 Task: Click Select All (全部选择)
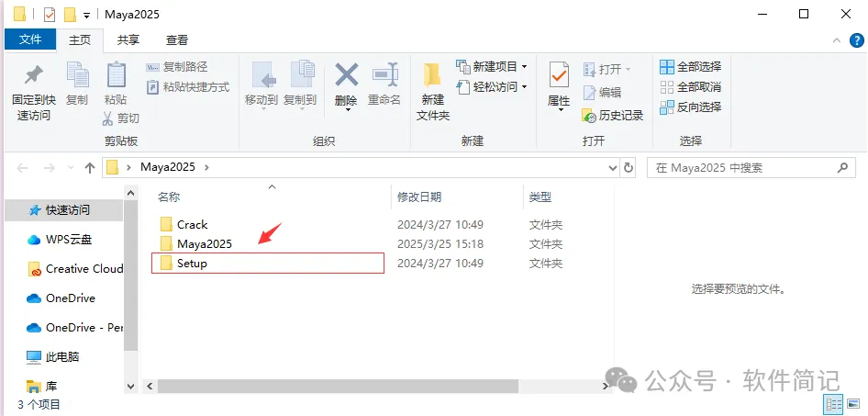coord(691,67)
